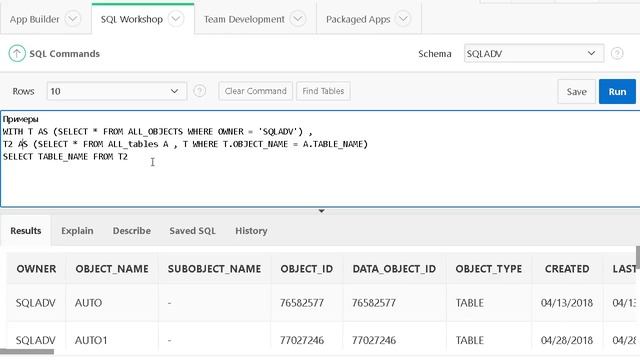Image resolution: width=640 pixels, height=360 pixels.
Task: Click the SQL Commands heading
Action: (64, 53)
